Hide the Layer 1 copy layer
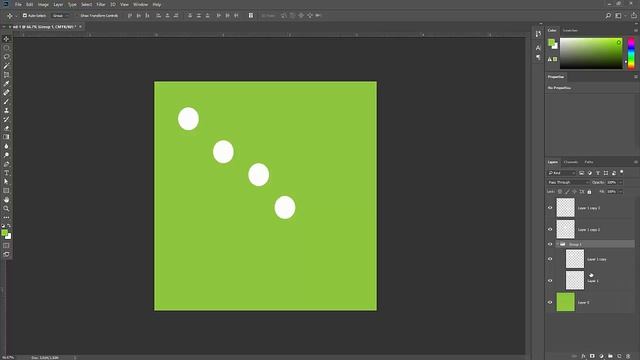The image size is (640, 360). pyautogui.click(x=550, y=259)
